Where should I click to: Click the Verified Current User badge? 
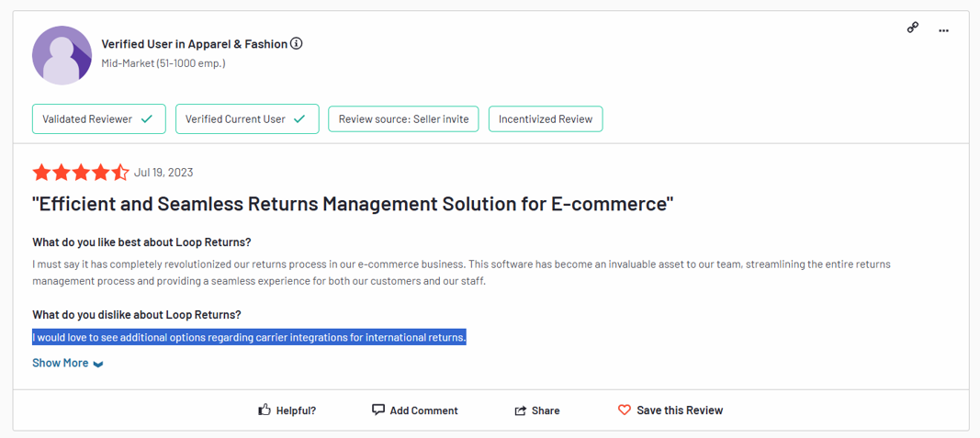tap(247, 118)
